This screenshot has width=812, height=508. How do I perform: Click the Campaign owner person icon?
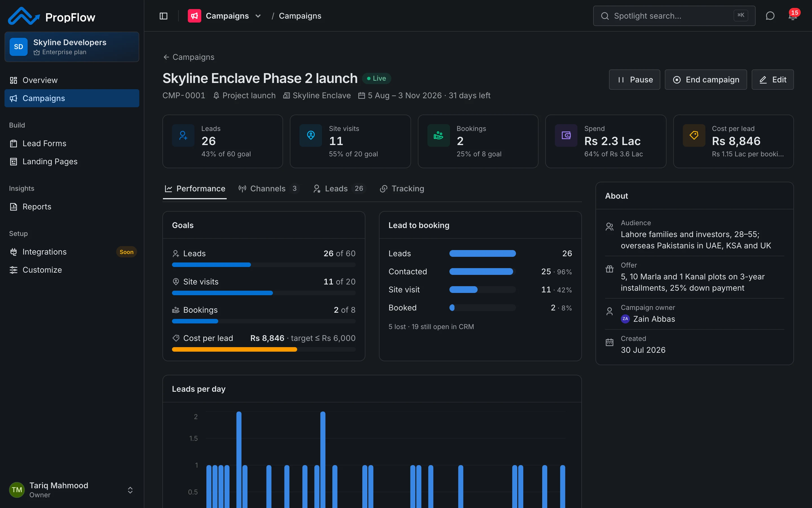coord(609,312)
